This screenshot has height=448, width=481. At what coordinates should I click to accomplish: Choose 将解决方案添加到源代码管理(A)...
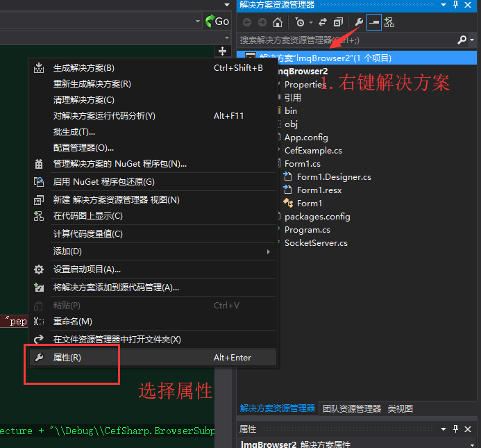[x=153, y=288]
